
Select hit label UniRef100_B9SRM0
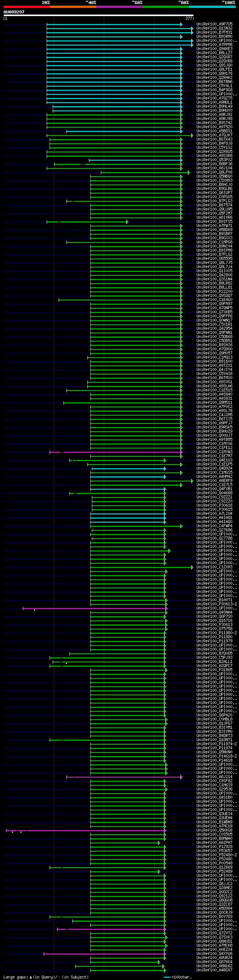pyautogui.click(x=214, y=37)
